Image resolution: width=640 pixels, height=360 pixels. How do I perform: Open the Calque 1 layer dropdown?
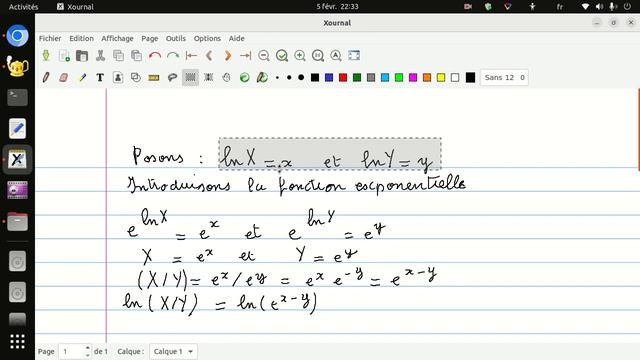click(173, 351)
